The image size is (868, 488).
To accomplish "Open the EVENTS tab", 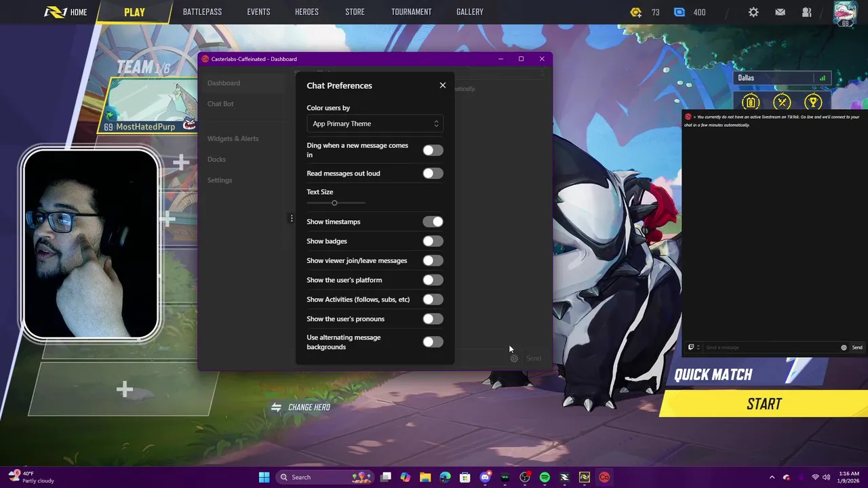I will pos(258,12).
